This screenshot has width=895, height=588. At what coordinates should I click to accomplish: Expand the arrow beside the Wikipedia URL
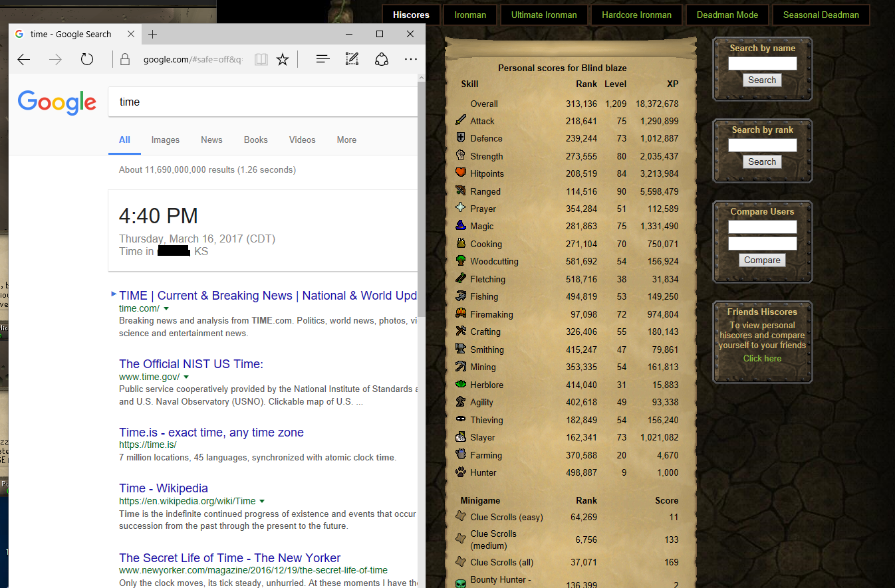coord(262,502)
